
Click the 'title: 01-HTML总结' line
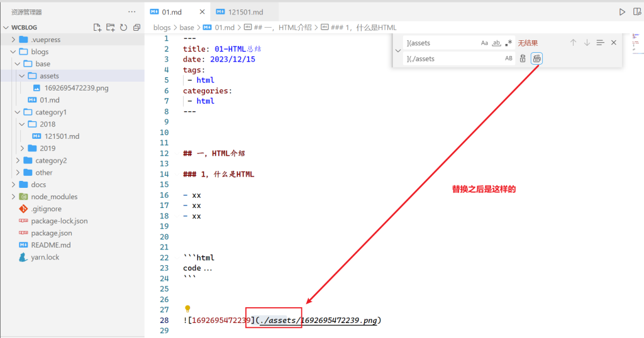[222, 49]
